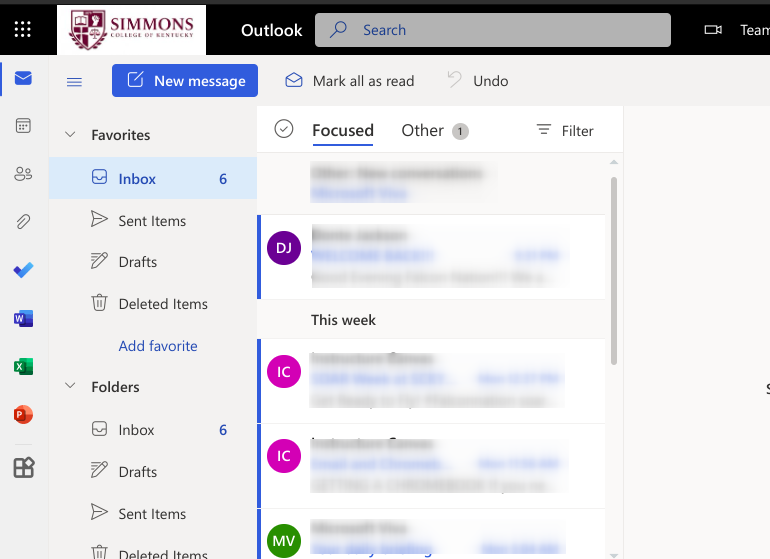Click the Outlook title text

tap(272, 30)
